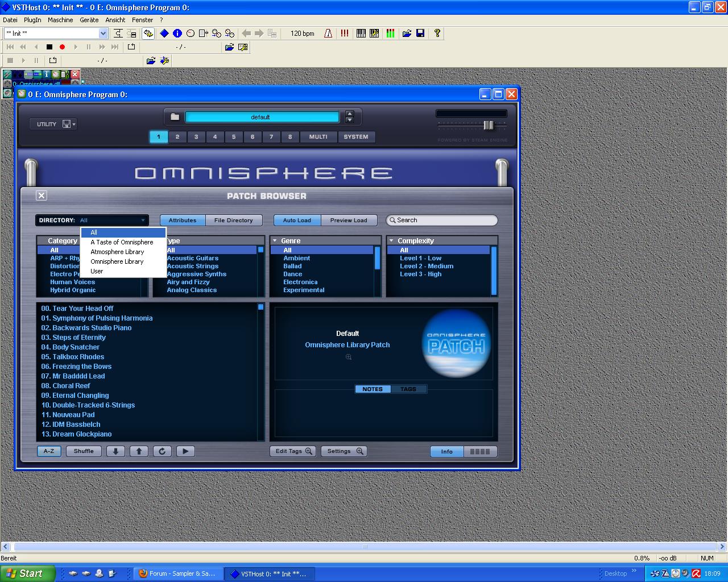The image size is (728, 582).
Task: Open the MULTI page tab
Action: [x=318, y=137]
